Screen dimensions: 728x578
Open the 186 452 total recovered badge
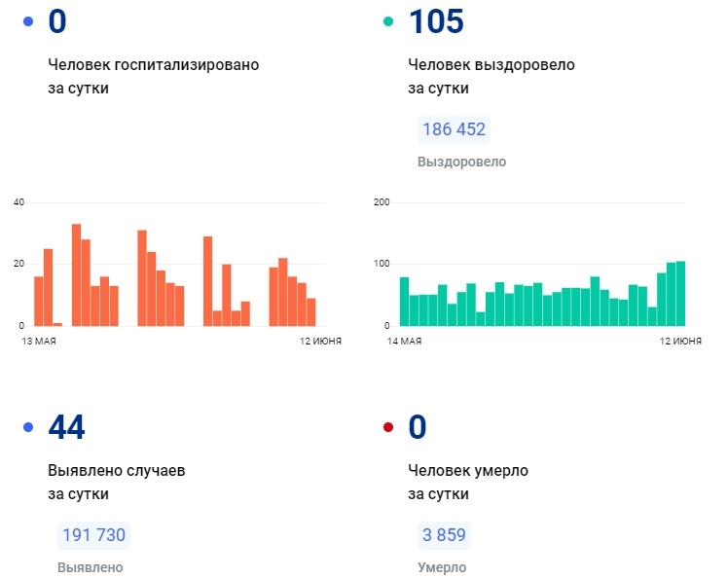click(x=454, y=129)
